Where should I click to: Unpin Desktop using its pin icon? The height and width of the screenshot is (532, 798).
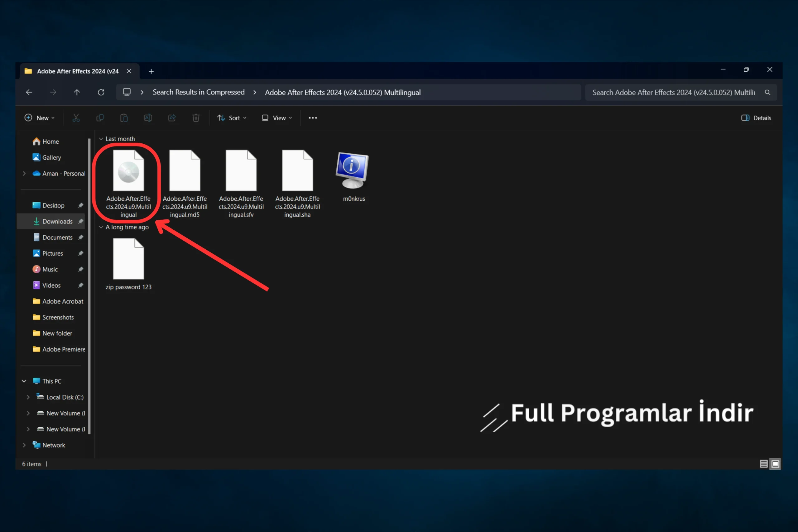80,205
